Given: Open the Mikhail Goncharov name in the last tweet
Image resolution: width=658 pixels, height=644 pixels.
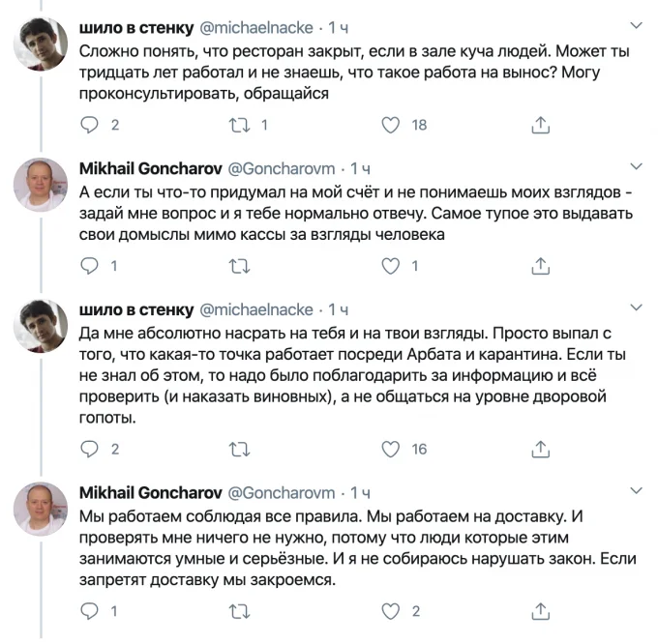Looking at the screenshot, I should (x=151, y=492).
